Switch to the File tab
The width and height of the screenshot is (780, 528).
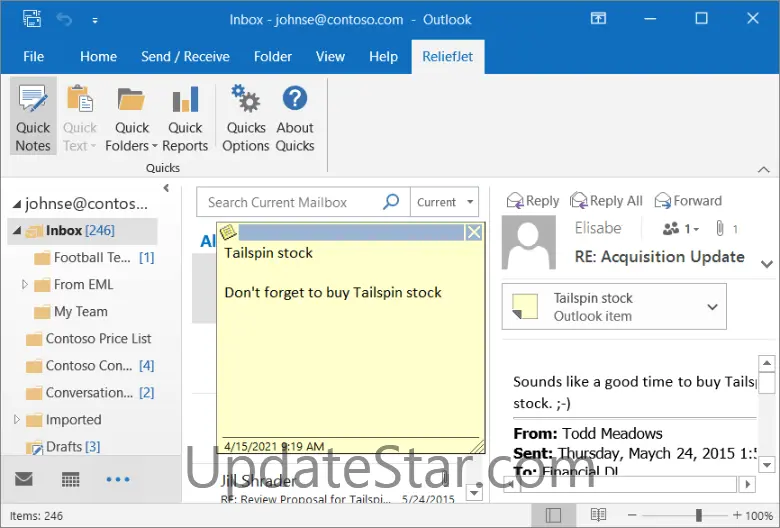(x=33, y=57)
